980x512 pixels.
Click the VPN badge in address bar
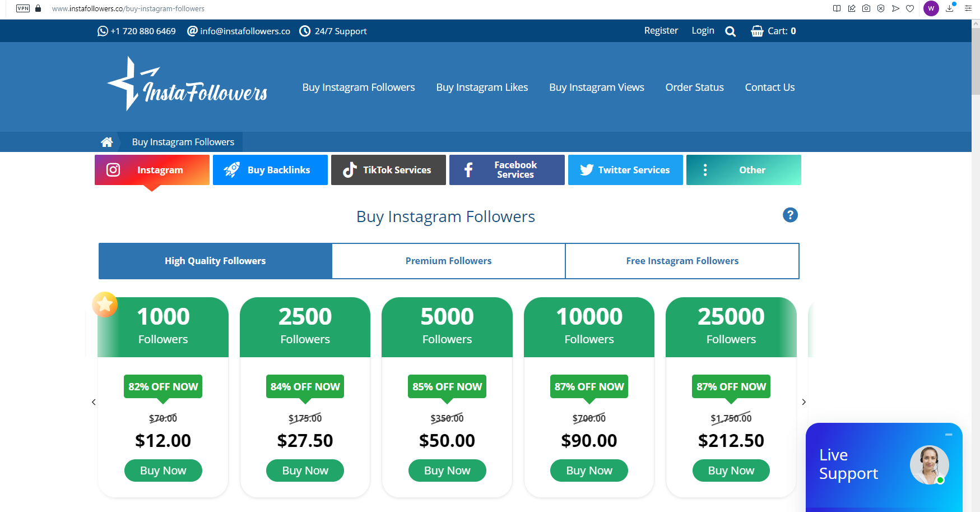pyautogui.click(x=23, y=8)
